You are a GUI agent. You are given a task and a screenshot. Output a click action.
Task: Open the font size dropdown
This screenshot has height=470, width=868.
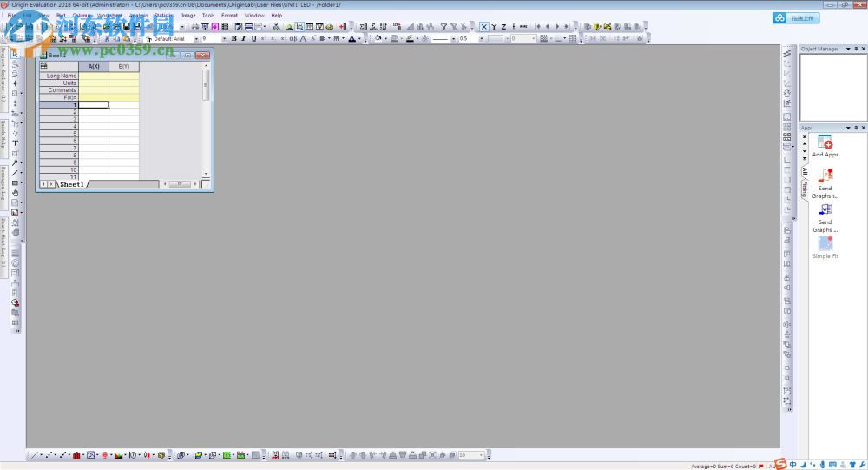(x=224, y=39)
